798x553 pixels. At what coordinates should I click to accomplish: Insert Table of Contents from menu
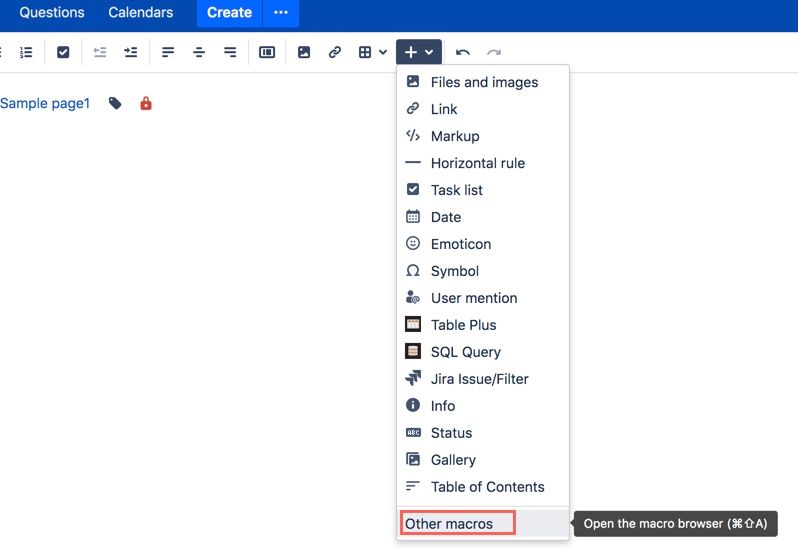(482, 486)
